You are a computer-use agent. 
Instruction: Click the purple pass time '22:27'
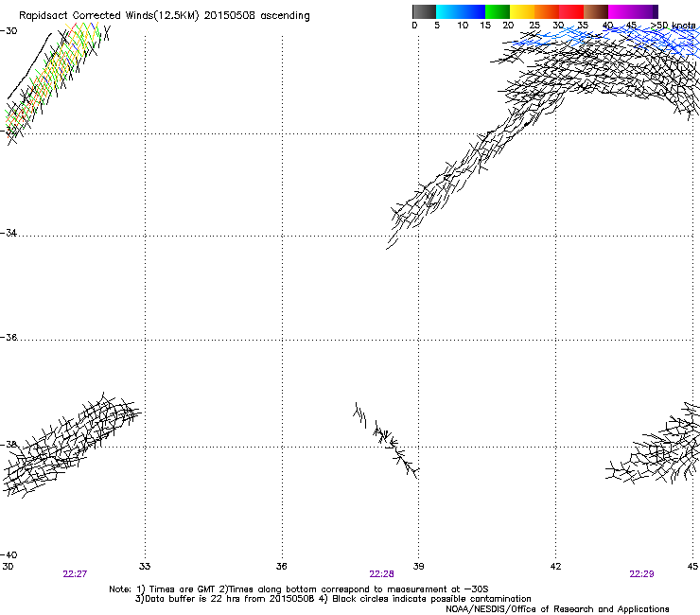pyautogui.click(x=75, y=574)
